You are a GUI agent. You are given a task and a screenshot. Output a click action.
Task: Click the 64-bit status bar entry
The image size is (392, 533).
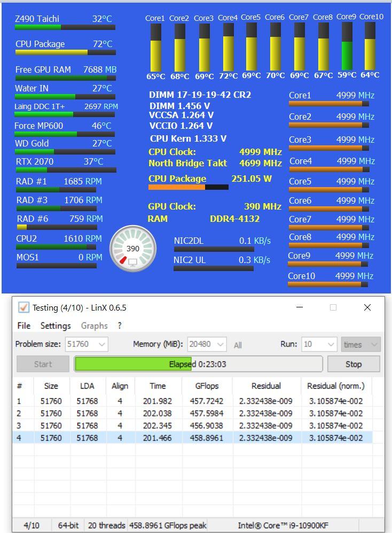[x=68, y=525]
